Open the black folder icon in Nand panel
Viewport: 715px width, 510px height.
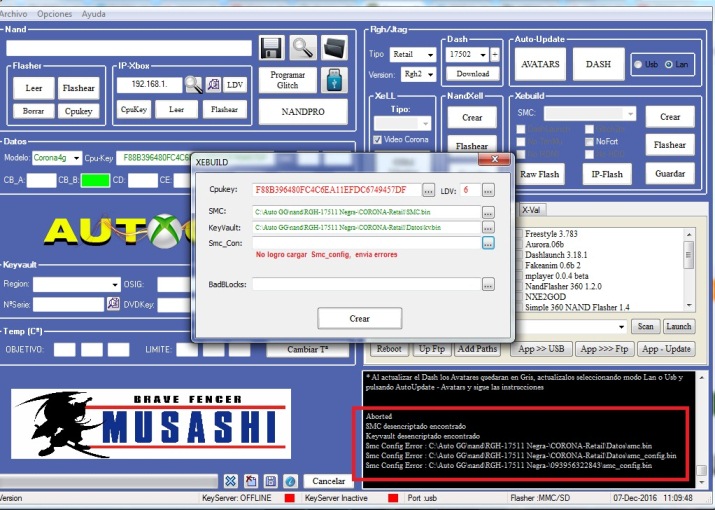(334, 47)
